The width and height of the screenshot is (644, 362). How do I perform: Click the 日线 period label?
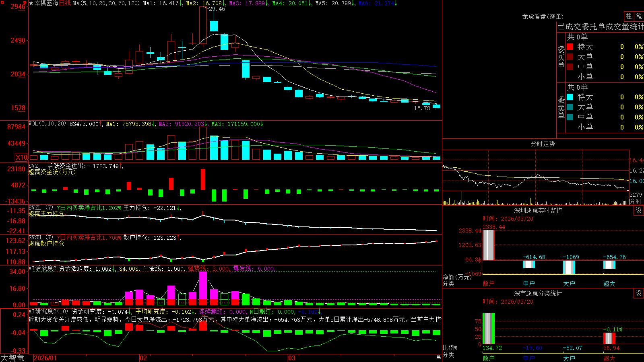[x=65, y=3]
